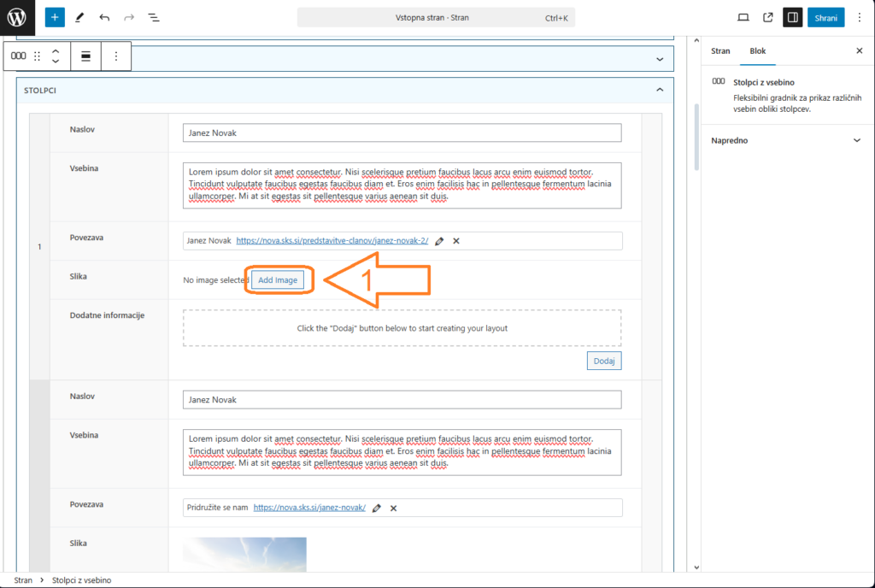Edit the janez-novak-2 link with pencil icon
Screen dimensions: 875x588
(x=439, y=241)
